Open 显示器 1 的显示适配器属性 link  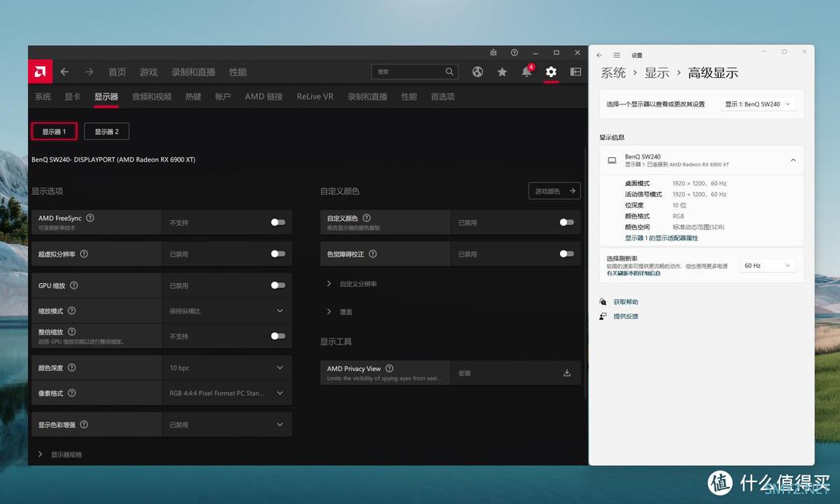(661, 238)
